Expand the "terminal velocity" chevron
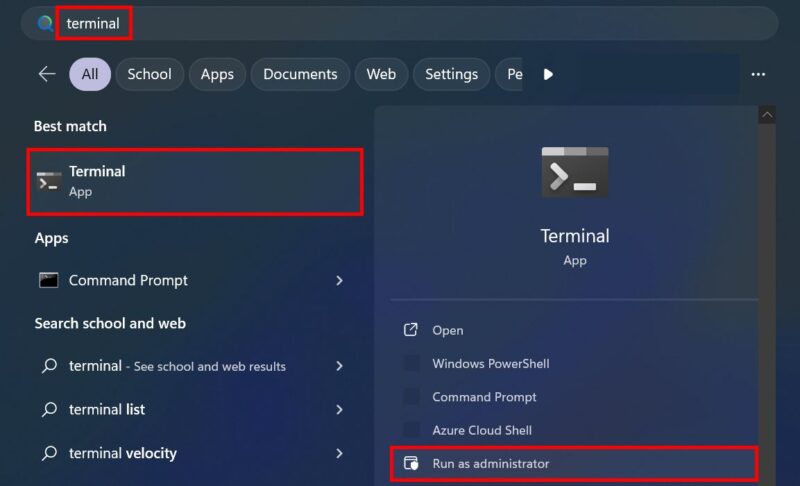Image resolution: width=800 pixels, height=486 pixels. click(x=339, y=453)
